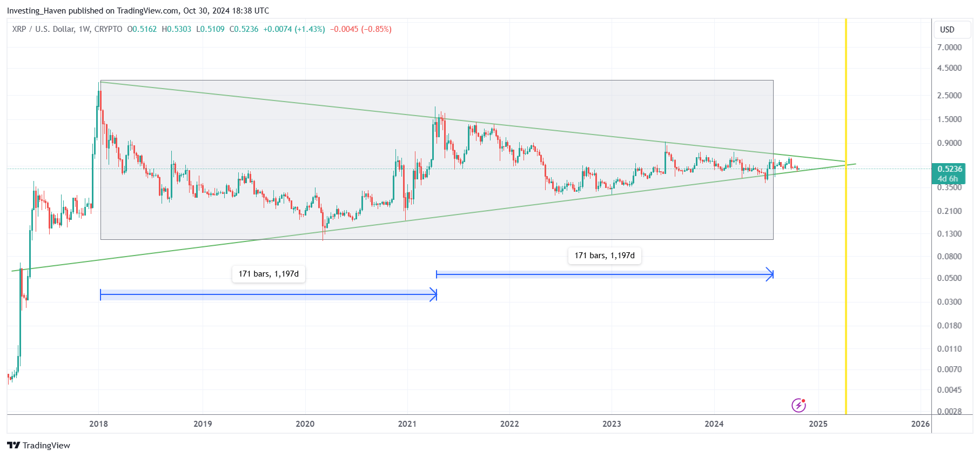Viewport: 980px width, 457px height.
Task: Click the 0.0110 price axis label
Action: (949, 349)
